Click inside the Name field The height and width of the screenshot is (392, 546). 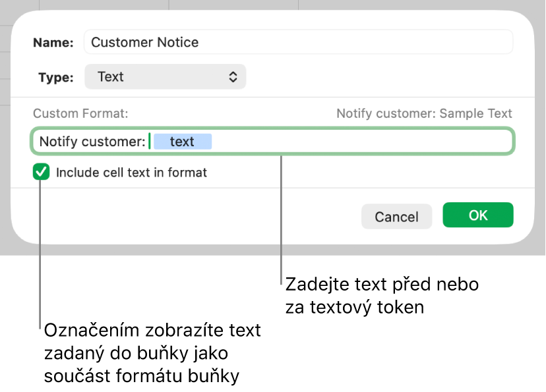(297, 42)
